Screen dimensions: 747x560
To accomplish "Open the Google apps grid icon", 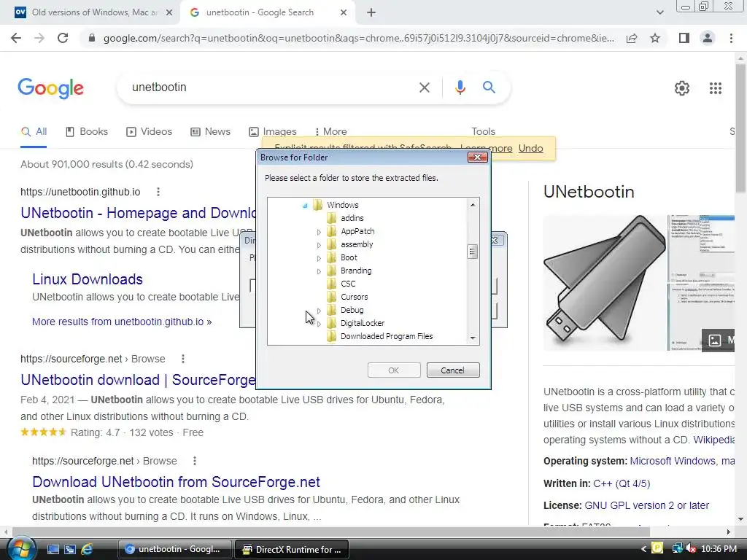I will [715, 88].
